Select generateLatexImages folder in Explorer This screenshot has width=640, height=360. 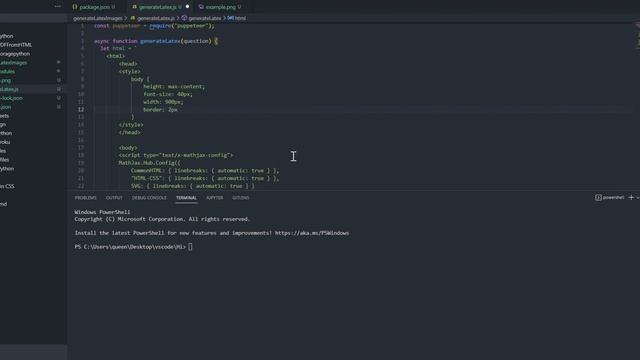(x=13, y=63)
